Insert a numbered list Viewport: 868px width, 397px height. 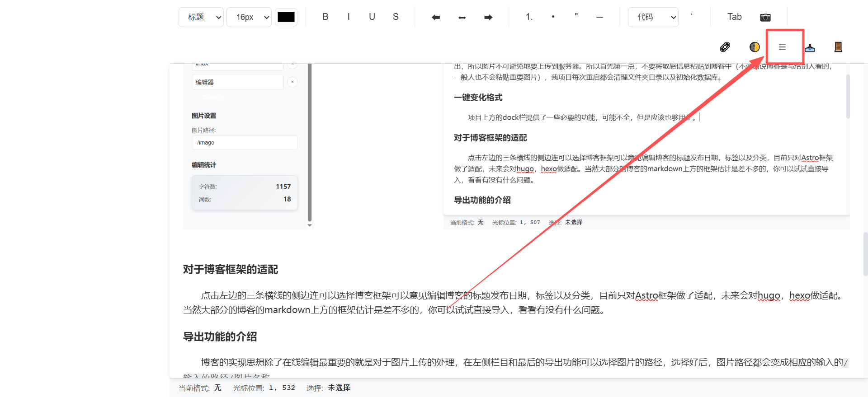(529, 17)
